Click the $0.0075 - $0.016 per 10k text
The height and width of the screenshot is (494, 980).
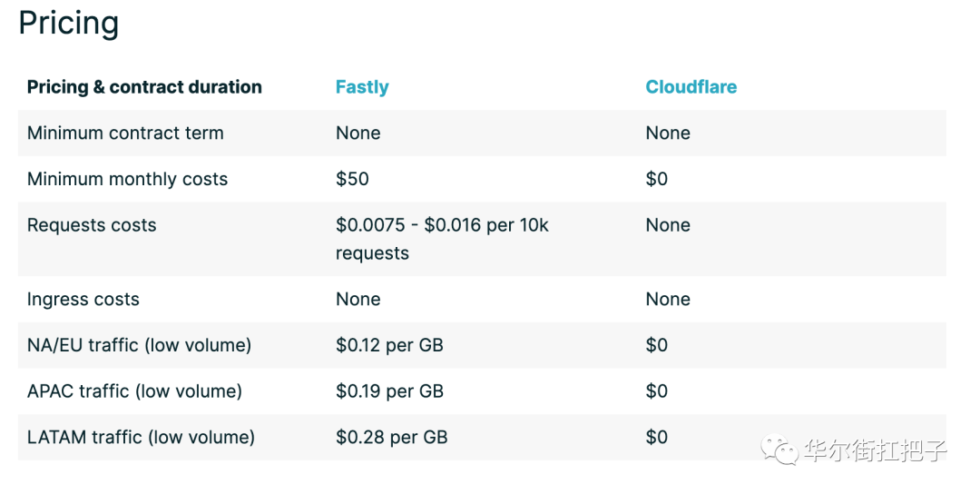[442, 225]
